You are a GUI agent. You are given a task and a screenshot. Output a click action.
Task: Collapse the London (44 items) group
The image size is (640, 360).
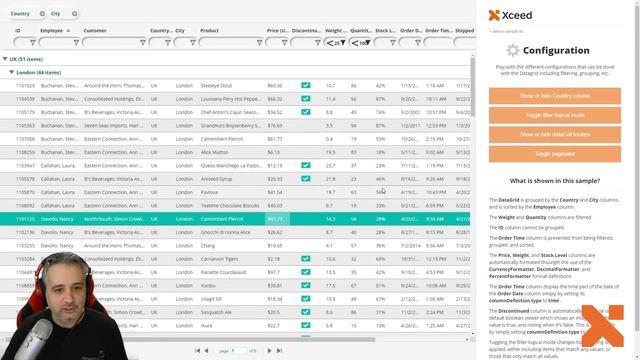(11, 72)
